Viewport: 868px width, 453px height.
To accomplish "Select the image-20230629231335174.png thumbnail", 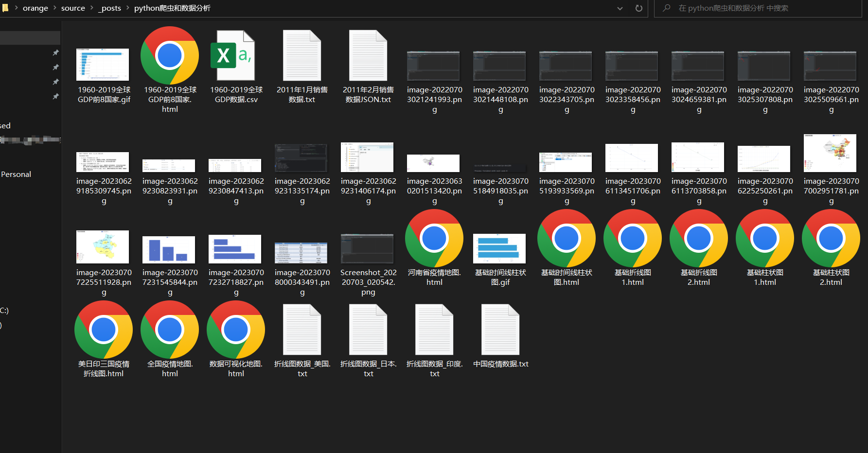I will 301,158.
